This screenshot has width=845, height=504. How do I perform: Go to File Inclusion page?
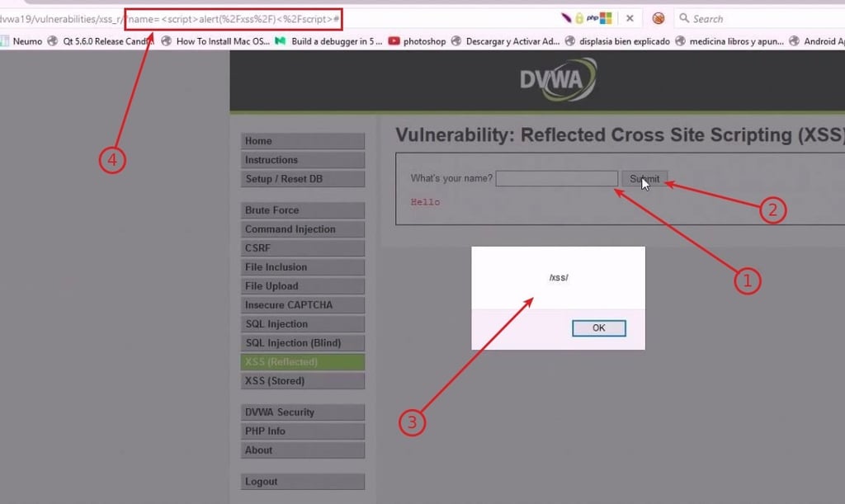[x=302, y=267]
